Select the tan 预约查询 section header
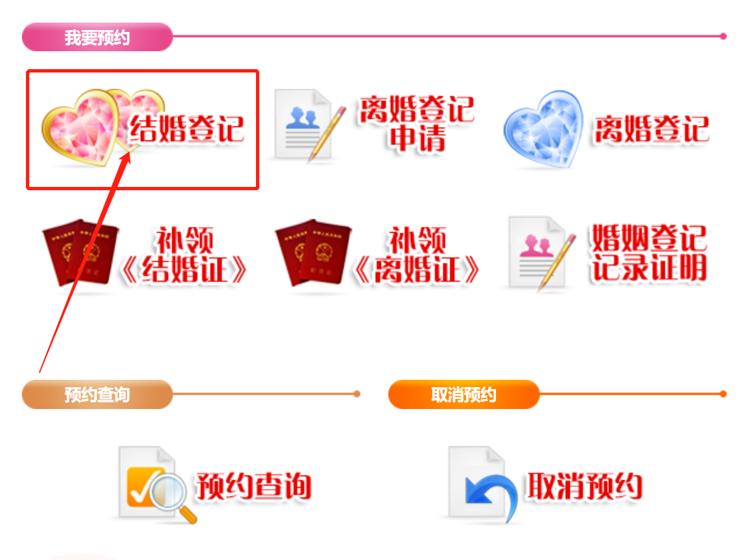The width and height of the screenshot is (750, 560). [x=97, y=394]
